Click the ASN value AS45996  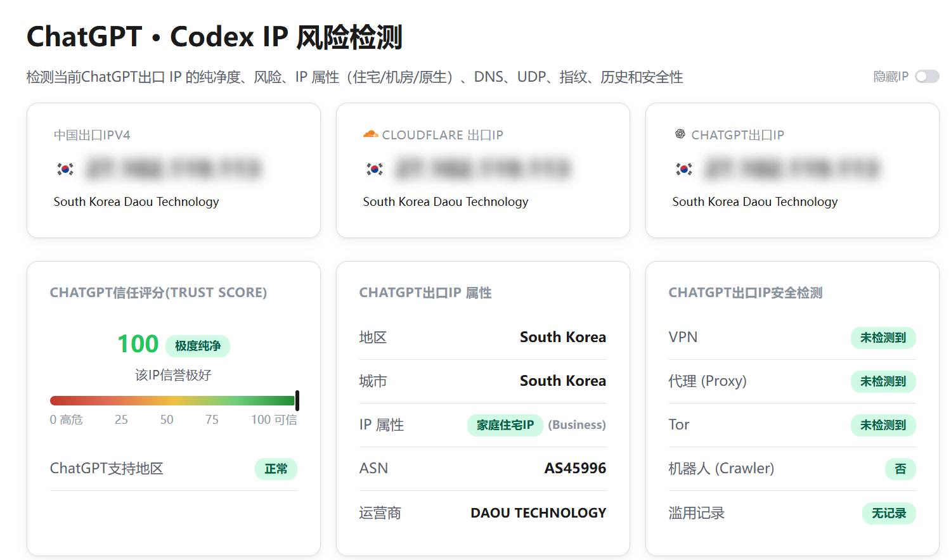coord(575,468)
